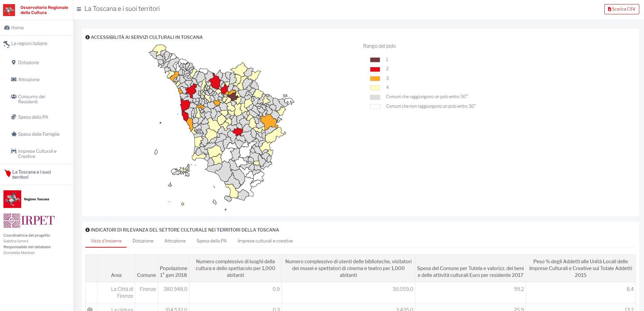
Task: Click the Attrazione ticket icon
Action: click(x=14, y=79)
